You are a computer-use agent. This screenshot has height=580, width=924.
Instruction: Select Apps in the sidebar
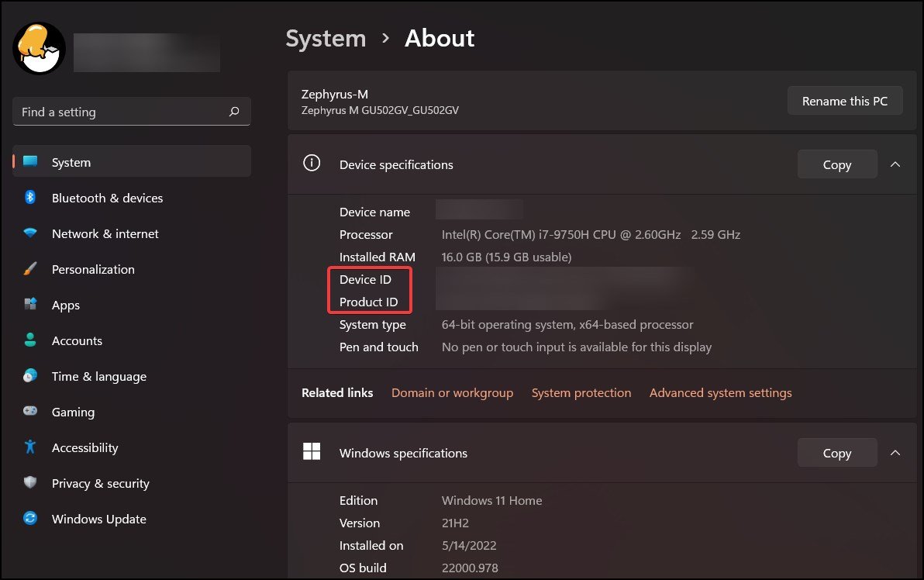coord(132,305)
